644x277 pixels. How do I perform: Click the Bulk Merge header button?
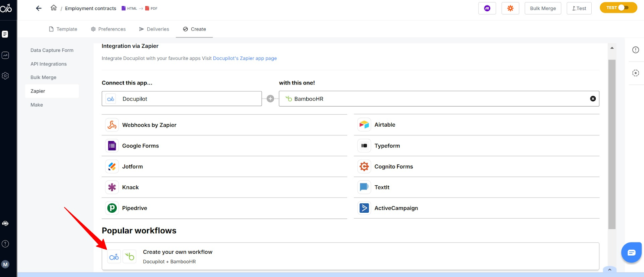pyautogui.click(x=543, y=8)
